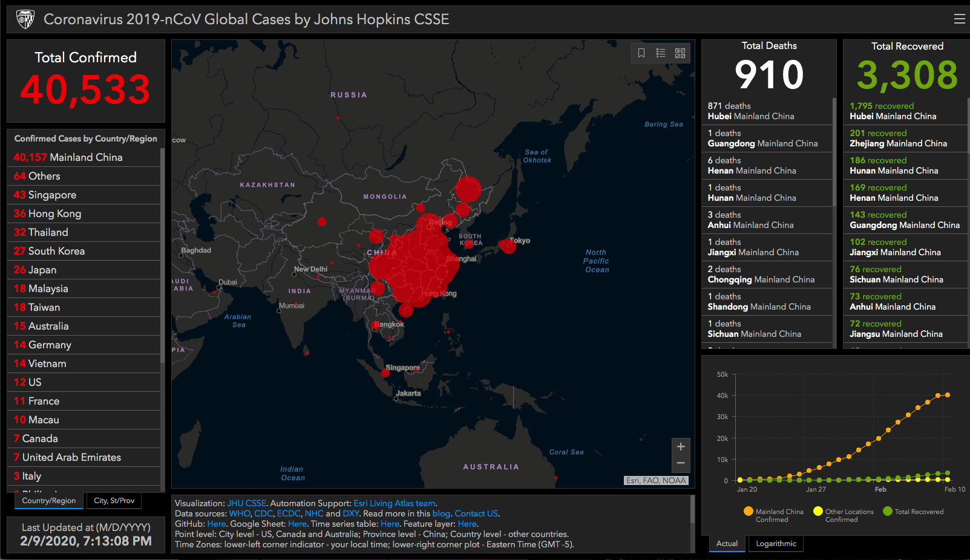The height and width of the screenshot is (560, 970).
Task: Open the ECDC data source link
Action: coord(289,513)
